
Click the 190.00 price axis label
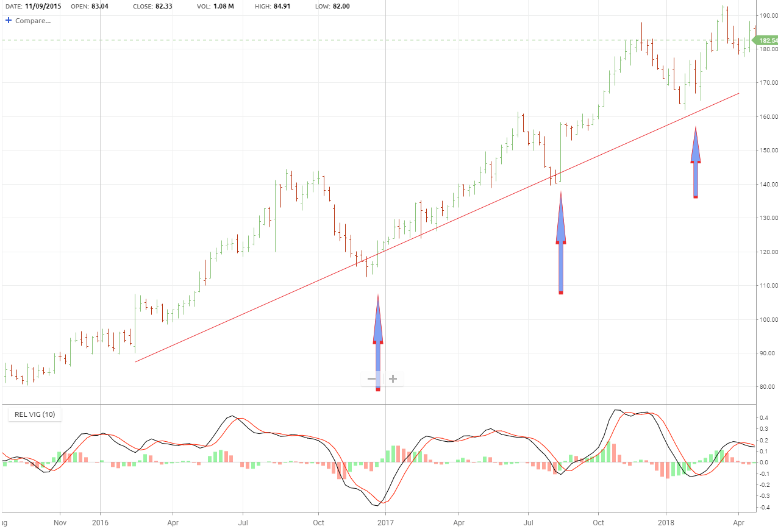768,15
